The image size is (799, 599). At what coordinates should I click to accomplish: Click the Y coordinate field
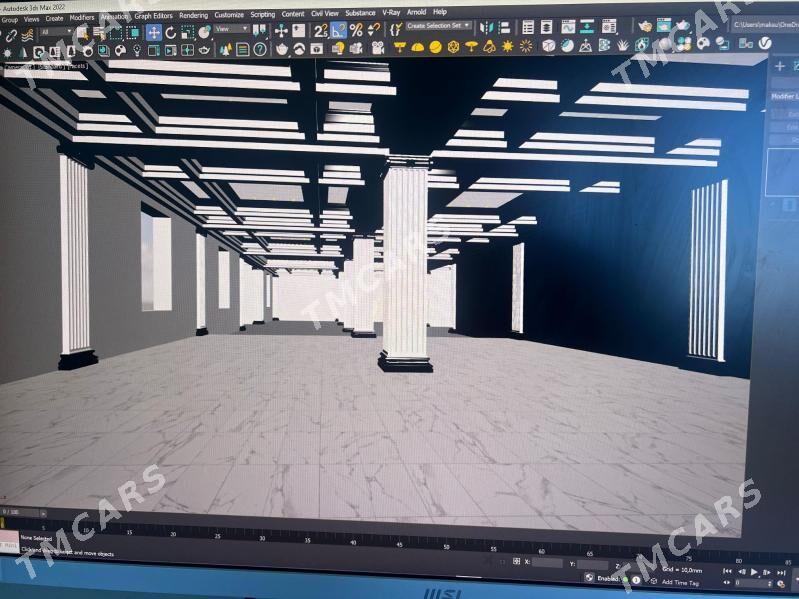coord(593,565)
